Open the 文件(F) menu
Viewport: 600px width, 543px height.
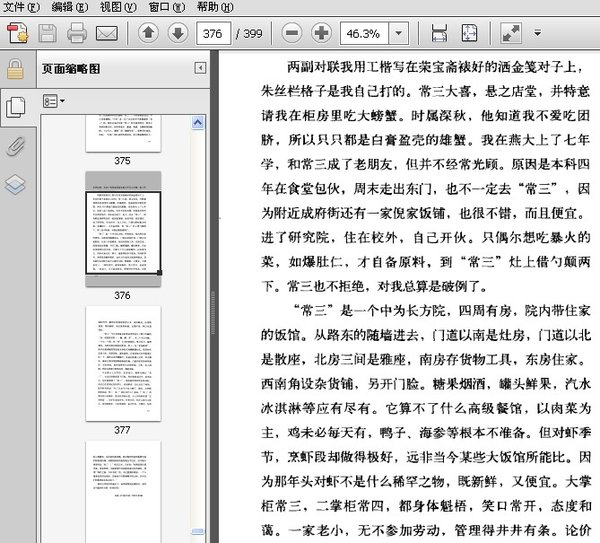tap(21, 7)
